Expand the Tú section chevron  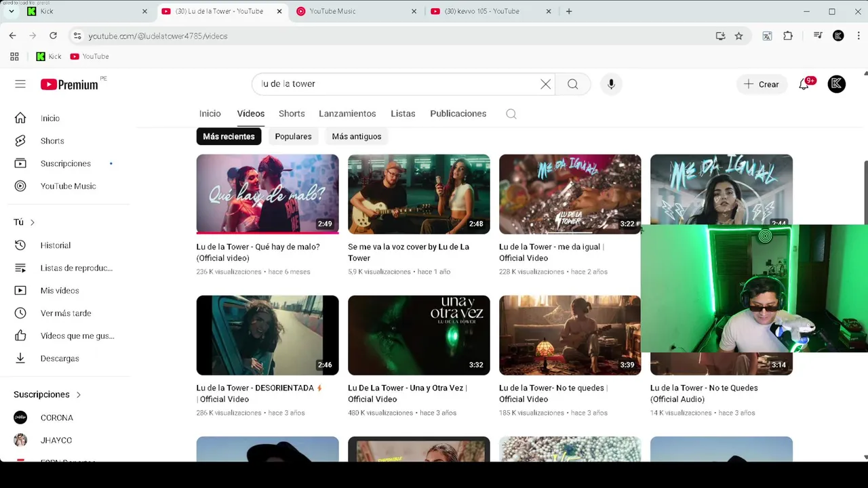click(x=32, y=222)
